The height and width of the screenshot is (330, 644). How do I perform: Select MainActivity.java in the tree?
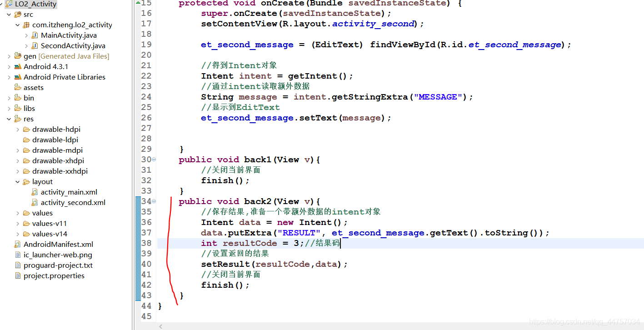(x=69, y=35)
